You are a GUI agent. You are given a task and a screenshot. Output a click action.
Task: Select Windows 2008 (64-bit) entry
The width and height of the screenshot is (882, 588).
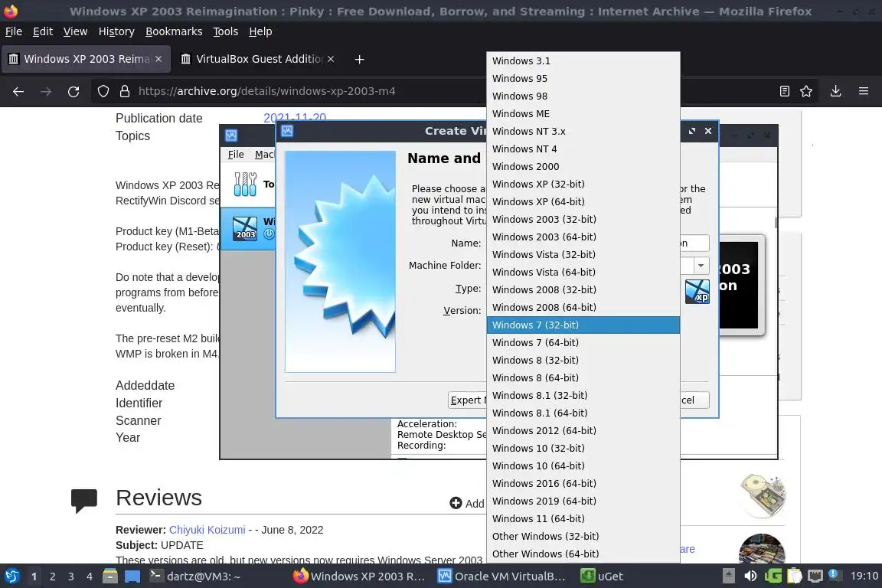(x=583, y=307)
